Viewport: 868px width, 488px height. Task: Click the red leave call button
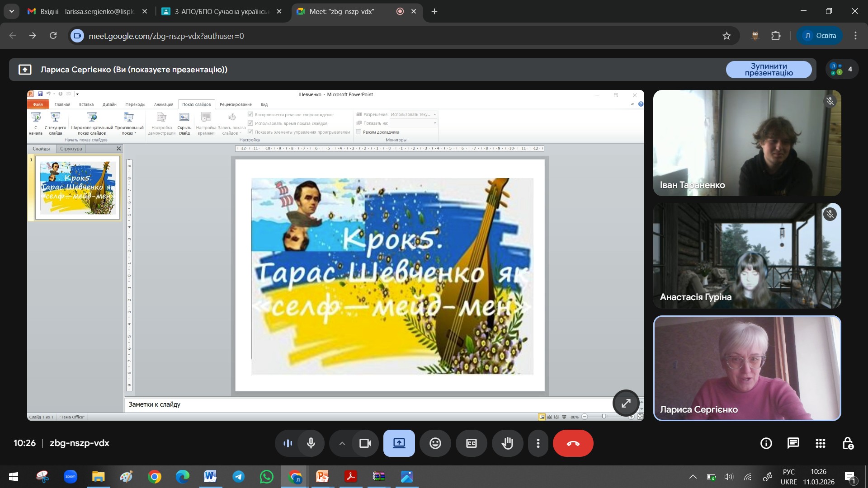coord(573,443)
